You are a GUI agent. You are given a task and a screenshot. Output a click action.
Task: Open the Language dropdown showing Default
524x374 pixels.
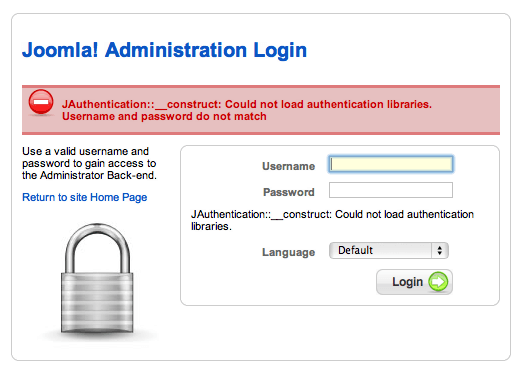389,250
